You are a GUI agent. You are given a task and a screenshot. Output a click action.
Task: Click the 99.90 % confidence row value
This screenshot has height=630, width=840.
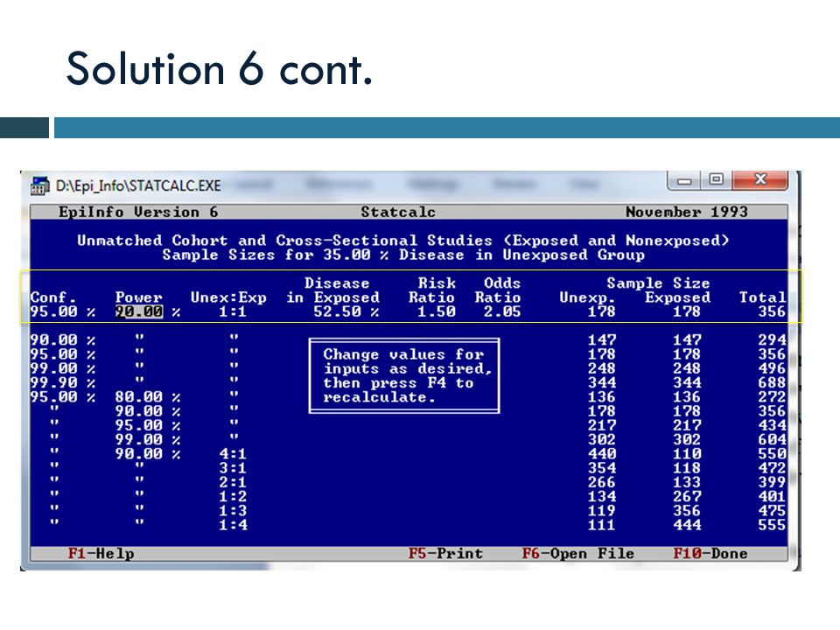click(x=63, y=383)
